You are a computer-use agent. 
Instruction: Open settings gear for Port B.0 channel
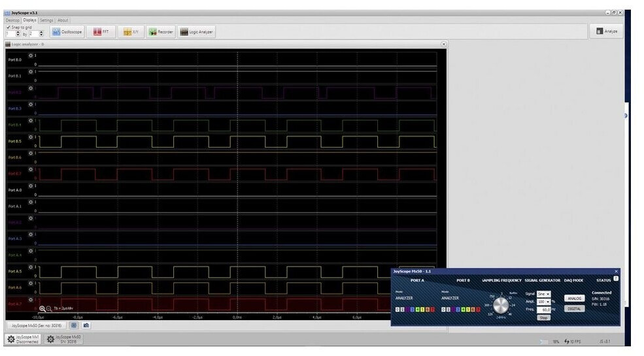[30, 56]
